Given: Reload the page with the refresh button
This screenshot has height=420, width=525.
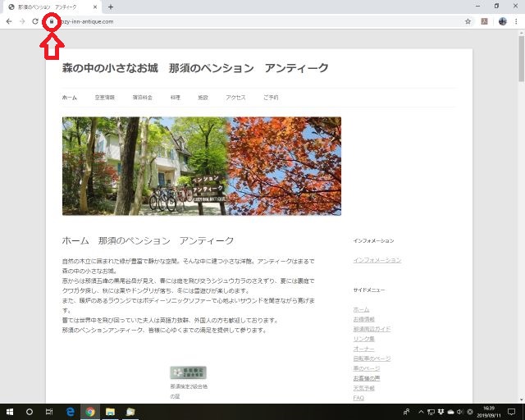Looking at the screenshot, I should tap(35, 21).
